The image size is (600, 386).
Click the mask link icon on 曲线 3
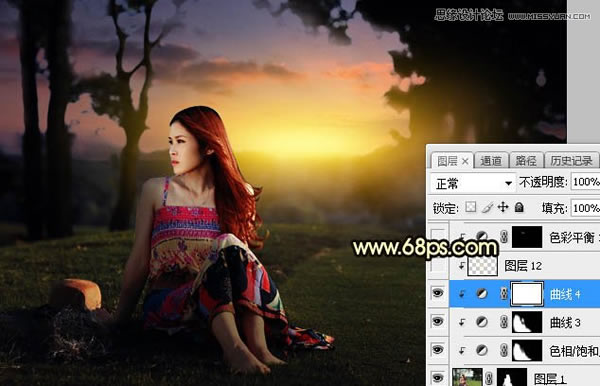(504, 322)
